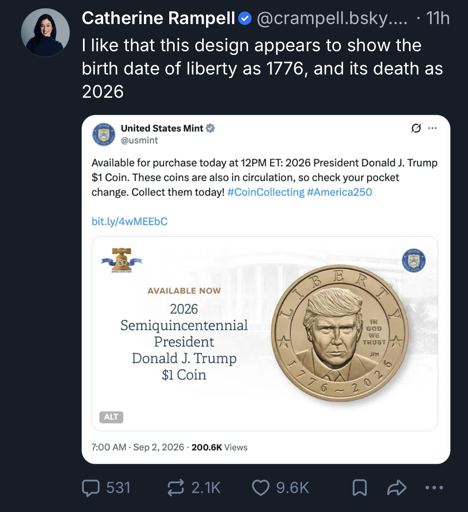Click the @crampell.bsky handle
Viewport: 468px width, 512px height.
click(332, 18)
